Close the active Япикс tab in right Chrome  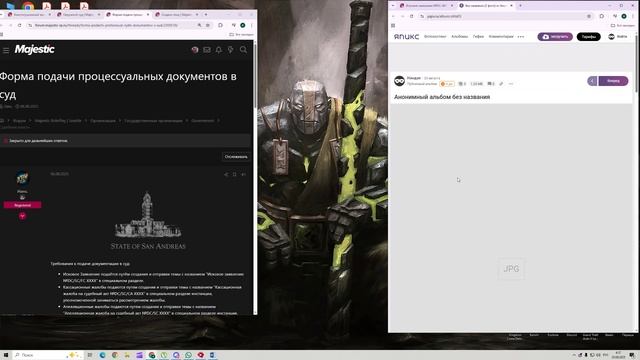coord(511,6)
